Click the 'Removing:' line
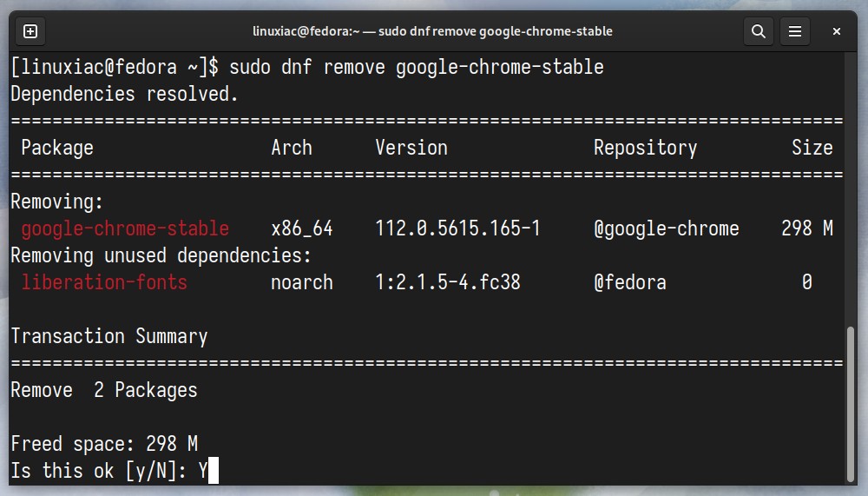This screenshot has width=868, height=496. coord(57,202)
